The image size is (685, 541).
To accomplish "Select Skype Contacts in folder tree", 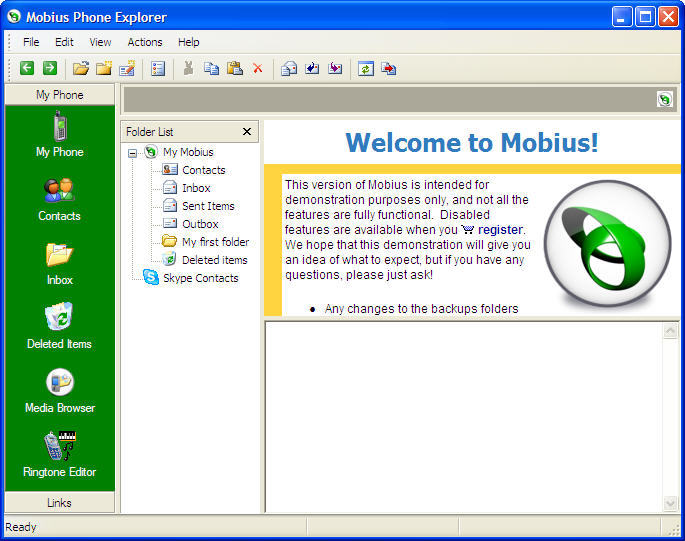I will [201, 278].
